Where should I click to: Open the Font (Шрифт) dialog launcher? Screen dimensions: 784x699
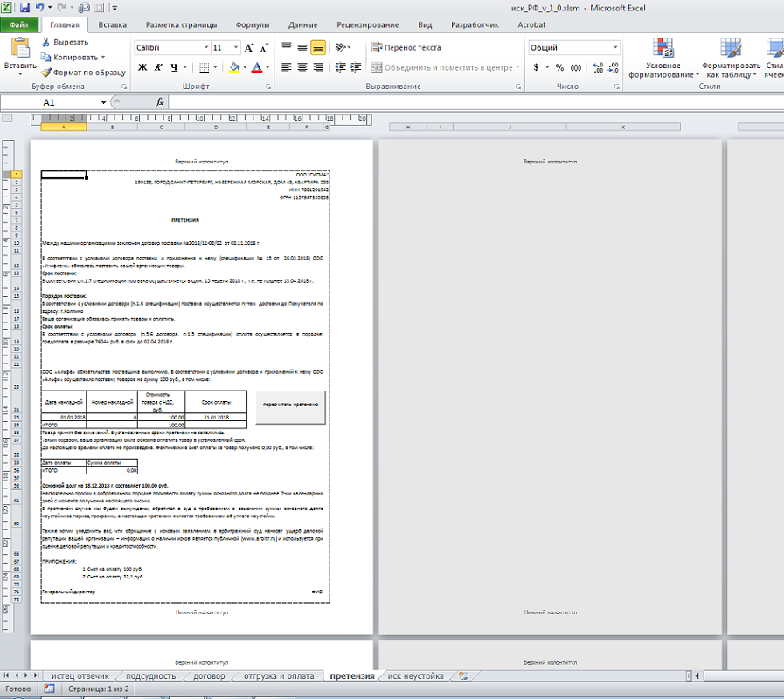pyautogui.click(x=268, y=87)
